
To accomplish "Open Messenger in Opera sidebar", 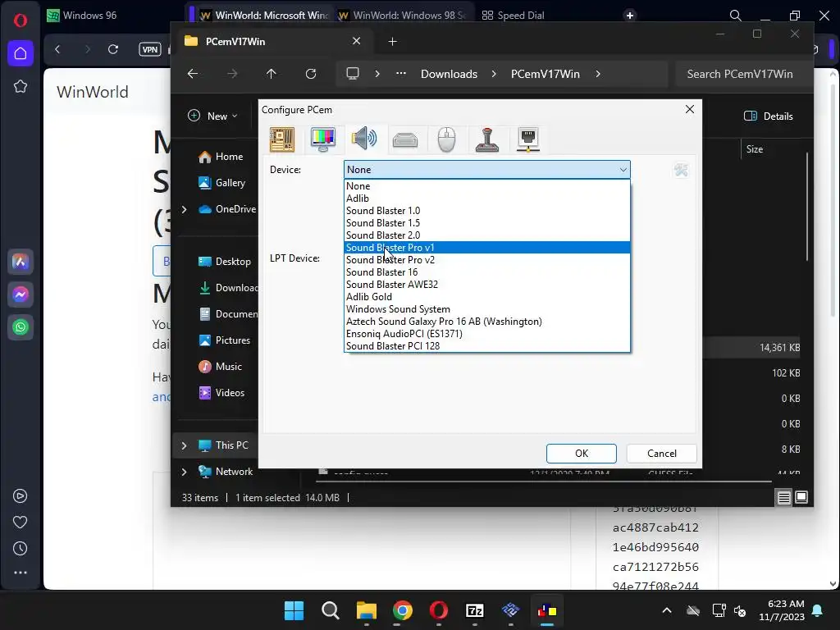I will coord(21,294).
